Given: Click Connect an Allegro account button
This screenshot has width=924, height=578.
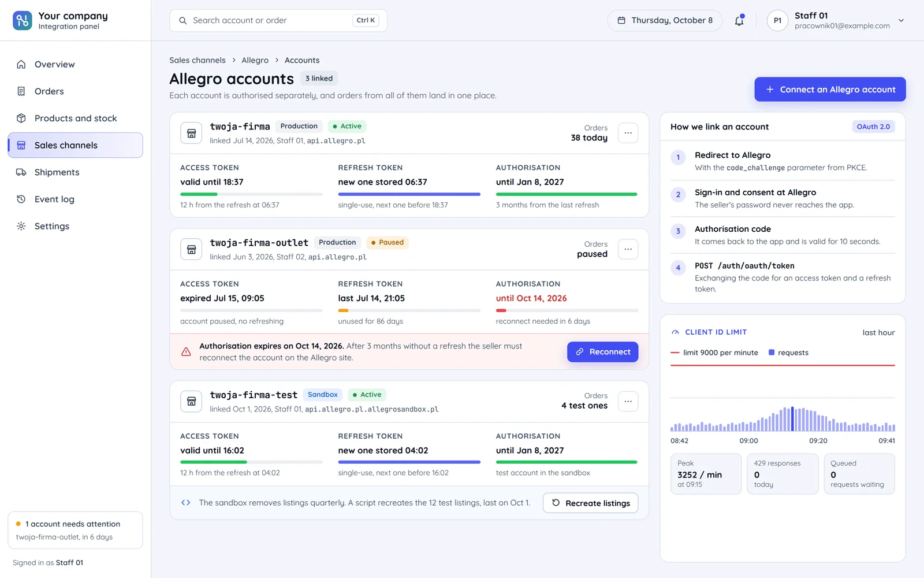Looking at the screenshot, I should tap(830, 90).
